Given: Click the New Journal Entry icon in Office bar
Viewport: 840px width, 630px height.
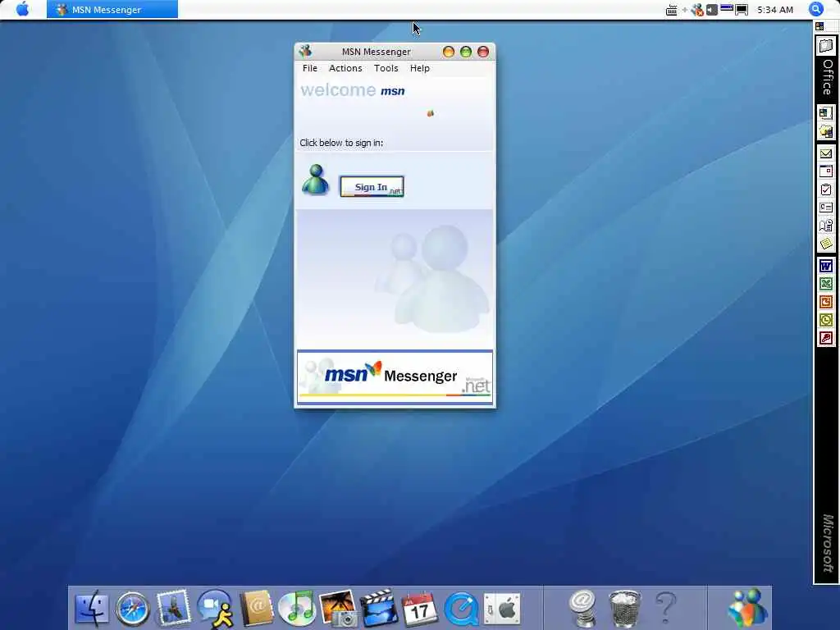Looking at the screenshot, I should click(x=826, y=226).
